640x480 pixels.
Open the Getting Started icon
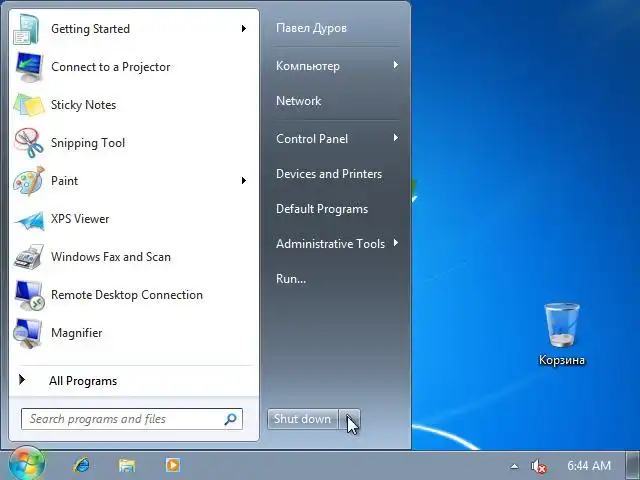point(27,29)
